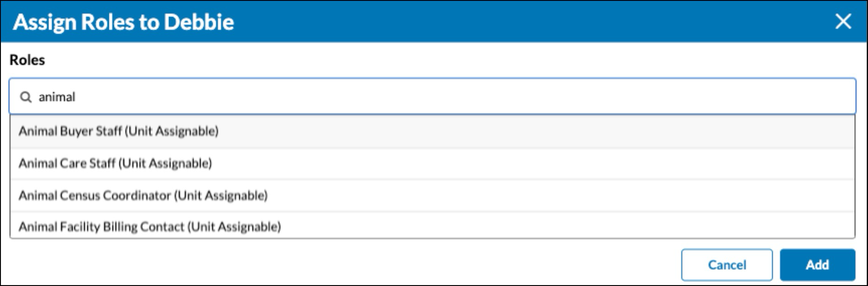Select Animal Buyer Staff role
The image size is (868, 286).
432,132
